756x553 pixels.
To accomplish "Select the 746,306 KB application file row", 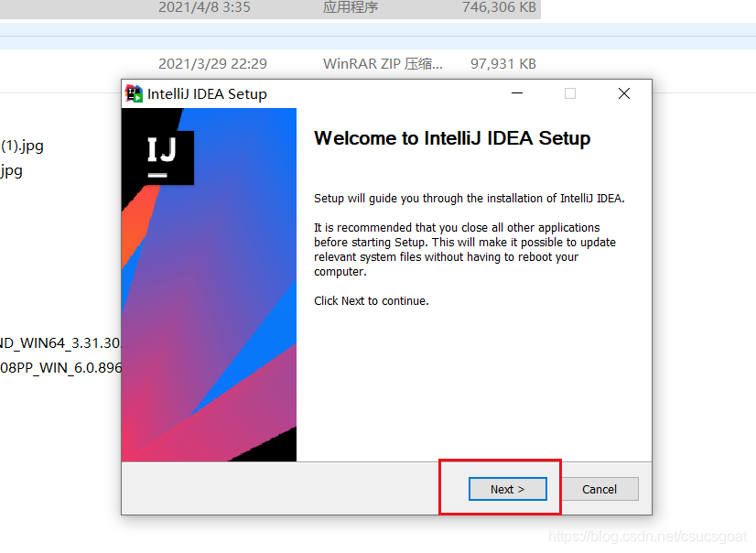I will pyautogui.click(x=270, y=7).
